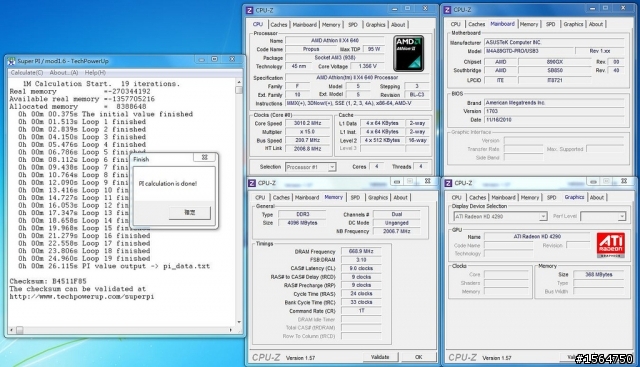The image size is (640, 367).
Task: Click the Super PI vertical scrollbar down arrow
Action: [x=239, y=322]
